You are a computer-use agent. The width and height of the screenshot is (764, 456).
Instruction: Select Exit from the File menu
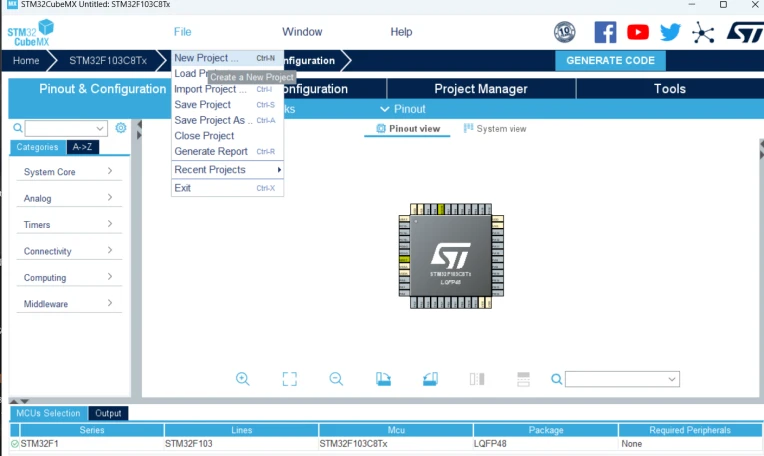pos(228,188)
